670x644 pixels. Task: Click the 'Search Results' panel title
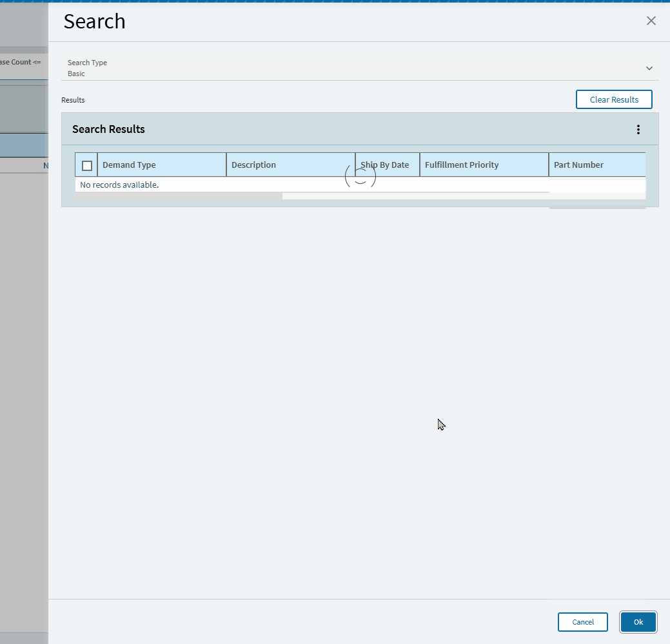point(108,129)
